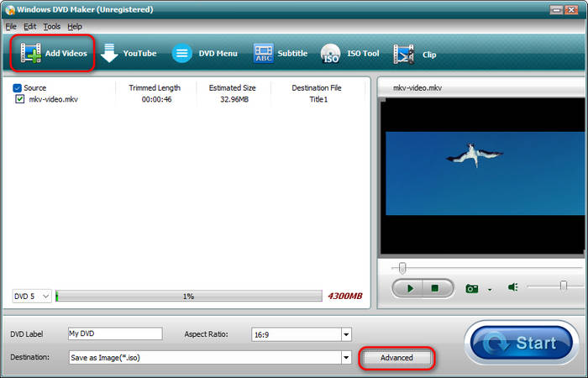Viewport: 588px width, 378px height.
Task: Play the preview video
Action: 410,288
